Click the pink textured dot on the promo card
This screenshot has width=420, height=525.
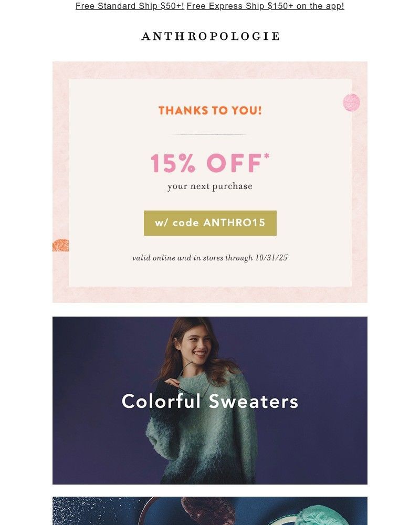351,102
